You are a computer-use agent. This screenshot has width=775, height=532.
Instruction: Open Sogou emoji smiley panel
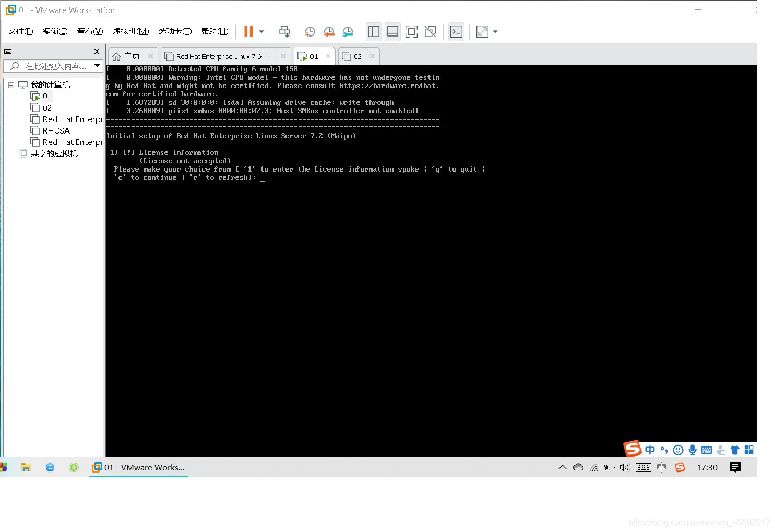click(678, 450)
